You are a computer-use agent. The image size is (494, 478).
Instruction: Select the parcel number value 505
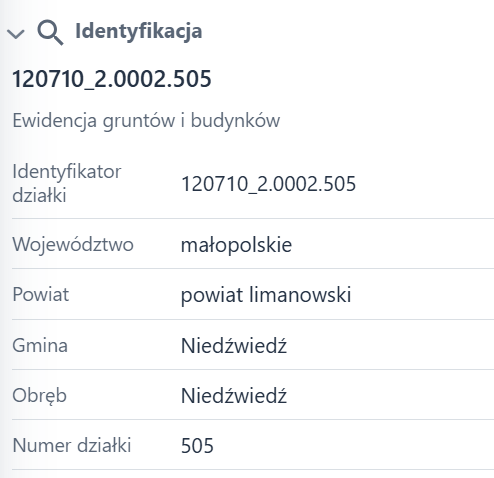197,446
